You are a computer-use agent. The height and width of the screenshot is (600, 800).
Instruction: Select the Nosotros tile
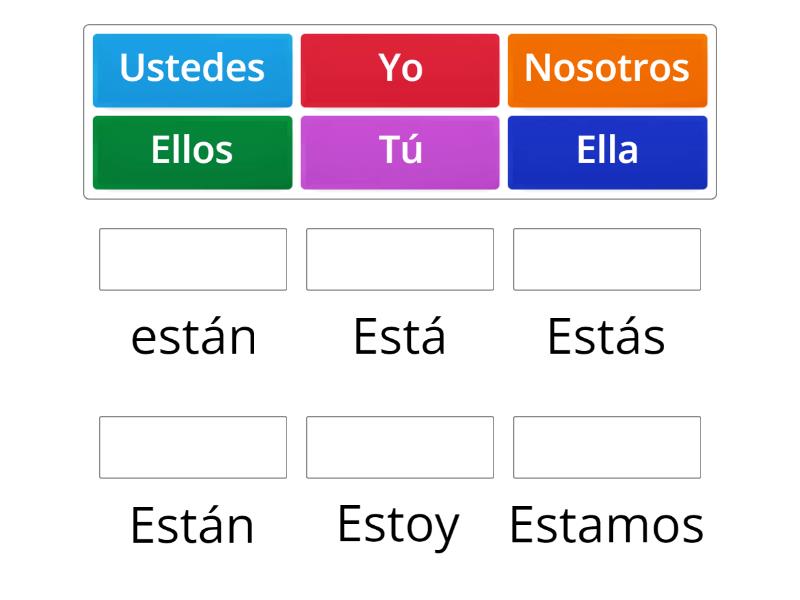(x=608, y=69)
